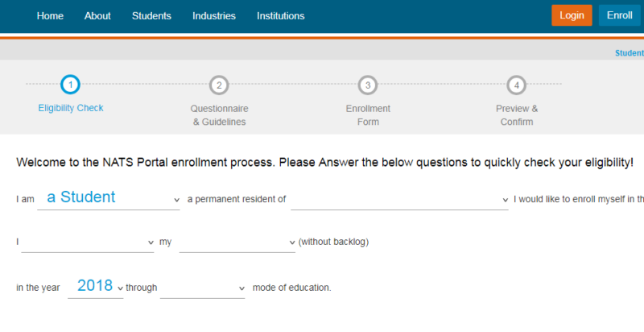644x332 pixels.
Task: Expand the permanent resident state dropdown
Action: pyautogui.click(x=399, y=199)
